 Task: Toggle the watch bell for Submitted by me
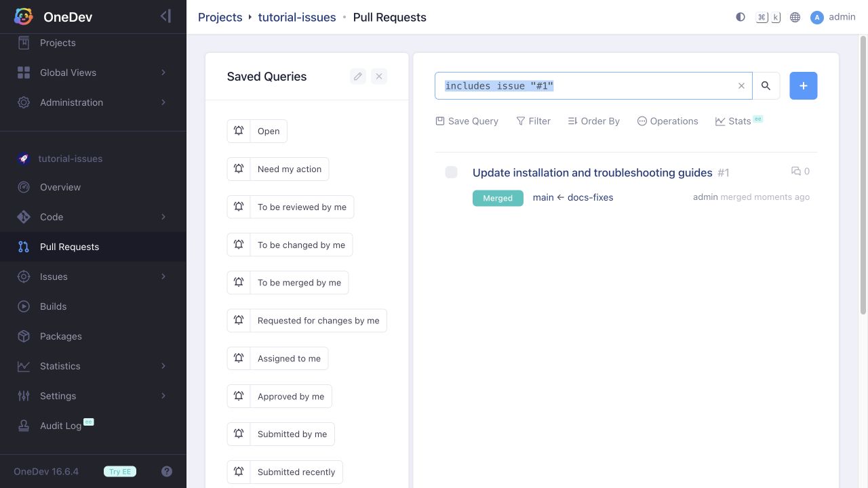pos(239,434)
